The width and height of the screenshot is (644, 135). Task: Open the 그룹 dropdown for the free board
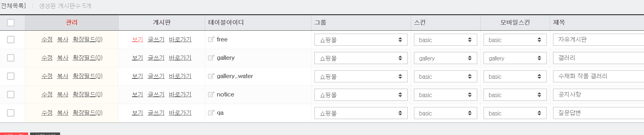(361, 40)
